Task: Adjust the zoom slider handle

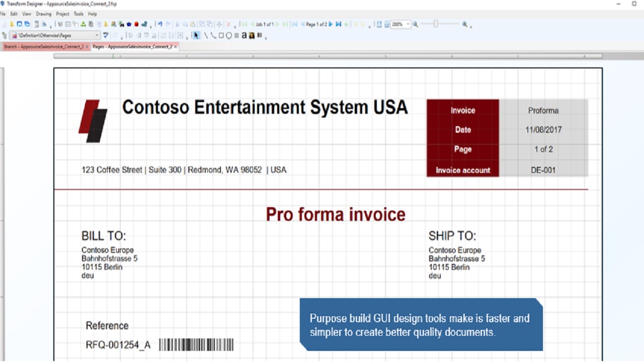Action: point(436,24)
